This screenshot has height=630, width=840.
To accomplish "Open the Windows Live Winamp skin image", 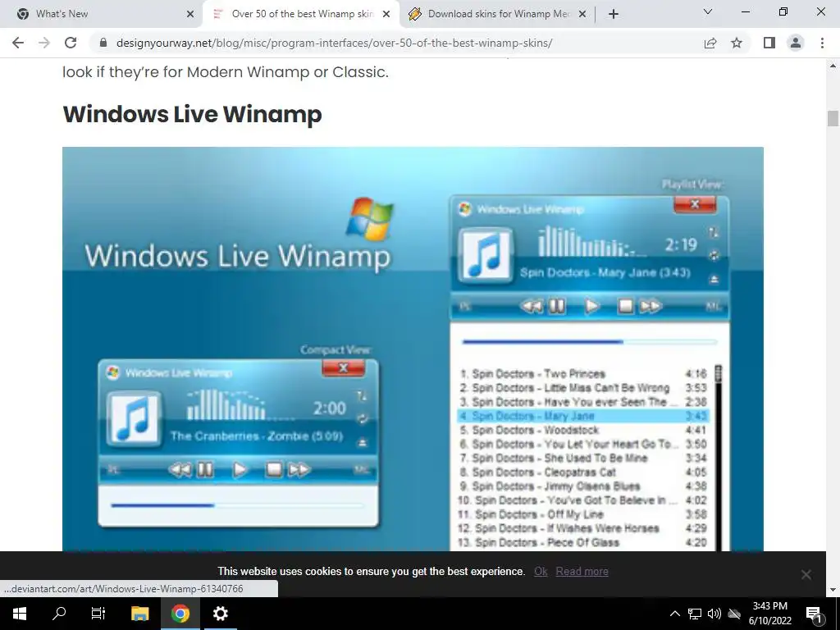I will [x=413, y=349].
